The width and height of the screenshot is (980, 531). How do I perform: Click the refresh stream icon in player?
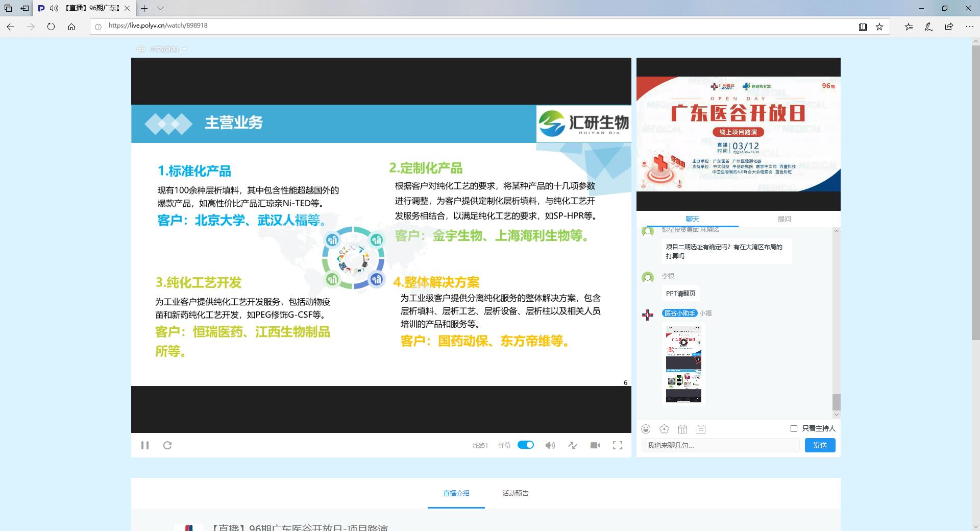(167, 445)
